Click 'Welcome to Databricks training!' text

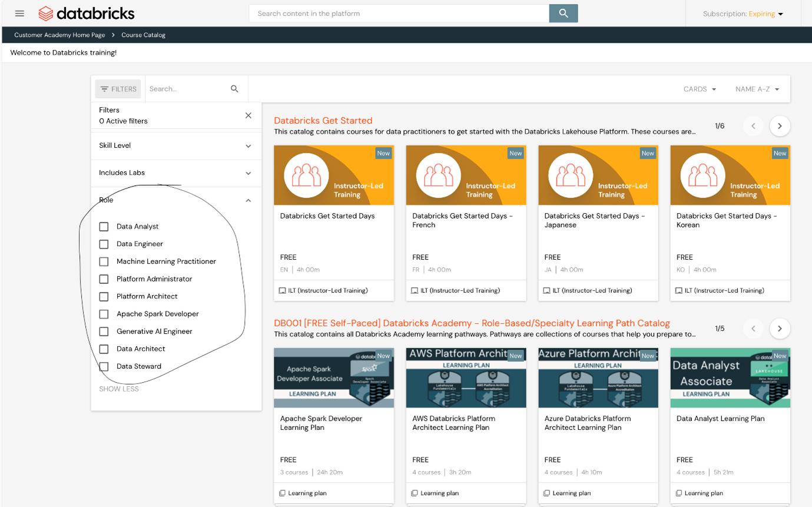(64, 53)
